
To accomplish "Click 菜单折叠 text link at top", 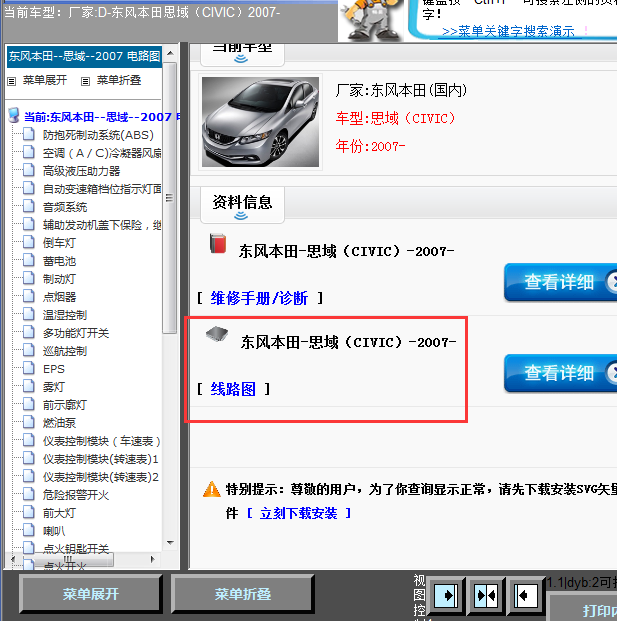I will [x=119, y=80].
